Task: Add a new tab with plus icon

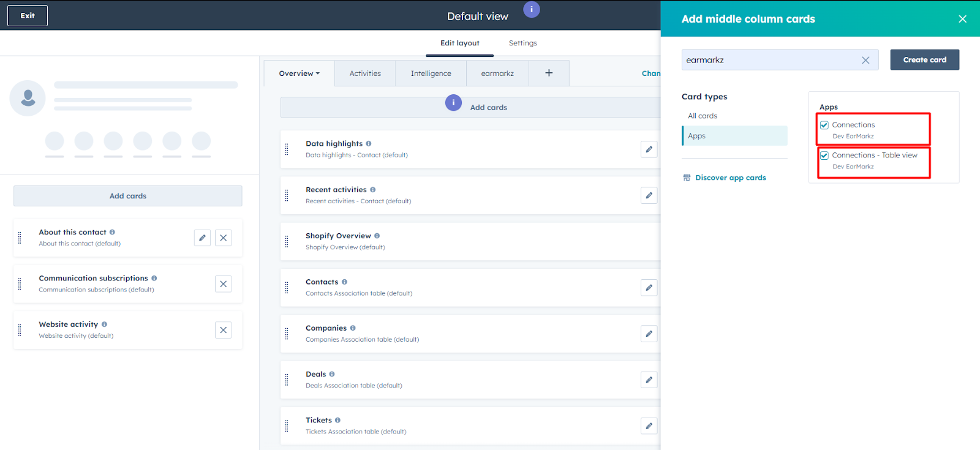Action: pyautogui.click(x=549, y=73)
